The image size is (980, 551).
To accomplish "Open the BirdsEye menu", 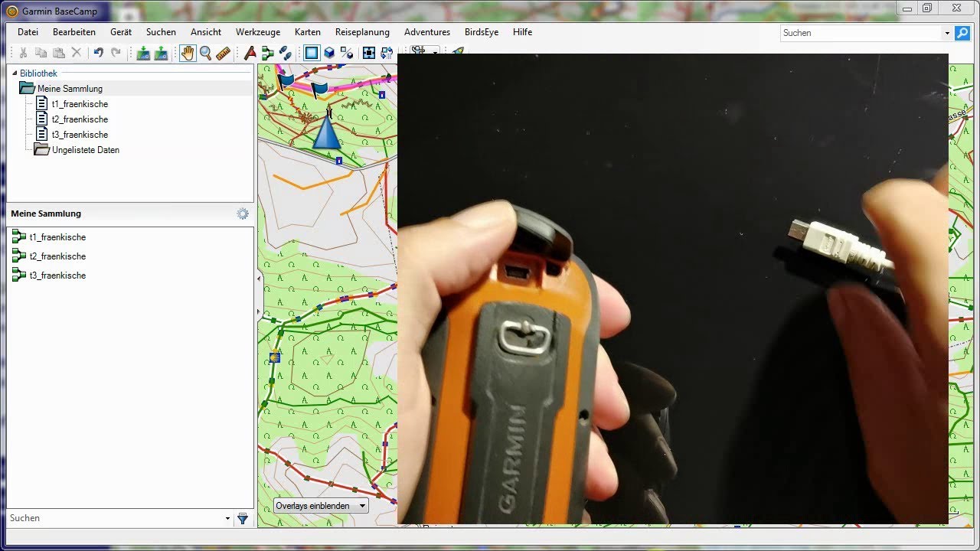I will (x=483, y=32).
